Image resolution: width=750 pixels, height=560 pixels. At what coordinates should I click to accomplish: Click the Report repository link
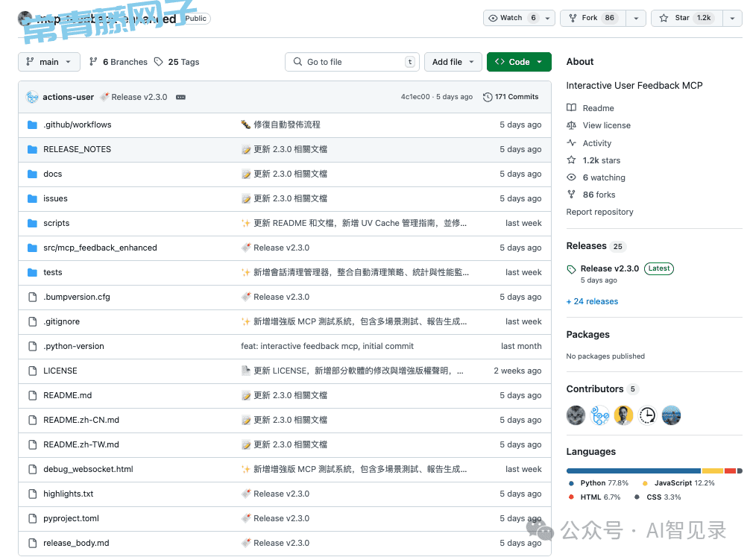pyautogui.click(x=599, y=212)
